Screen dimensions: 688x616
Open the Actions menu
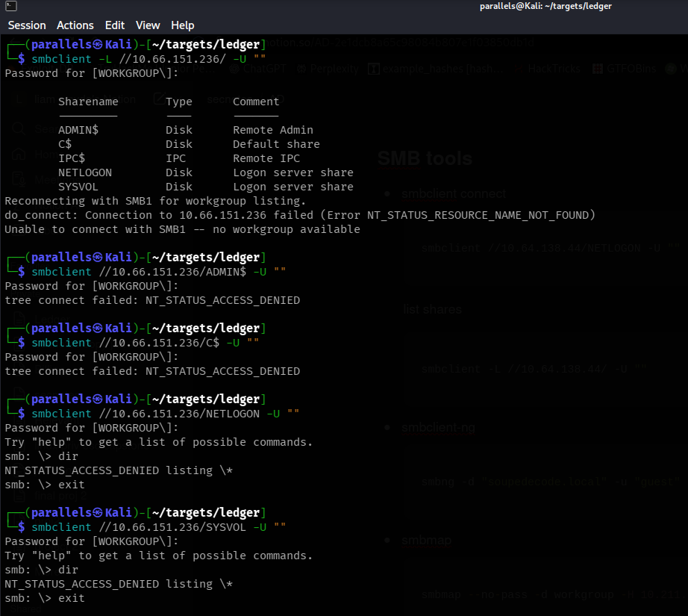coord(75,25)
